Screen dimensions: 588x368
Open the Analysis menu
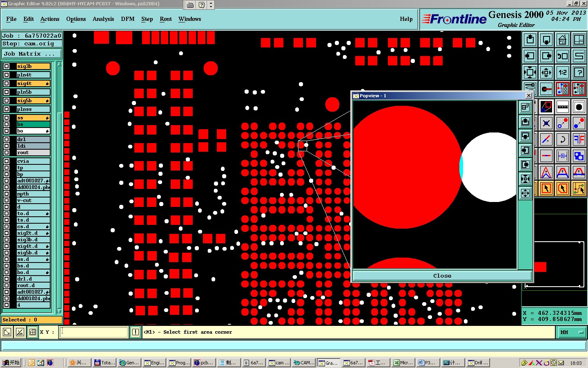(103, 19)
